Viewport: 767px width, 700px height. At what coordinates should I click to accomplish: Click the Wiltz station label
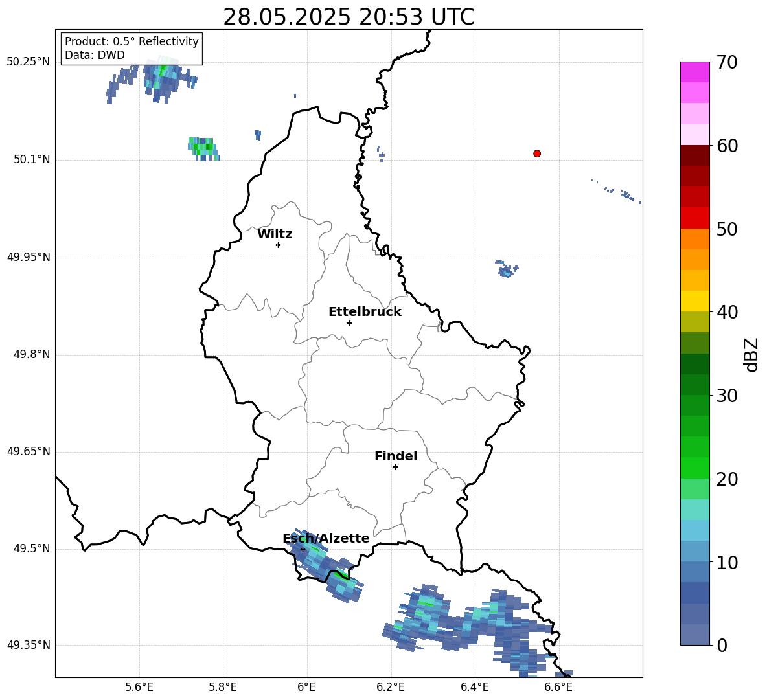coord(275,234)
